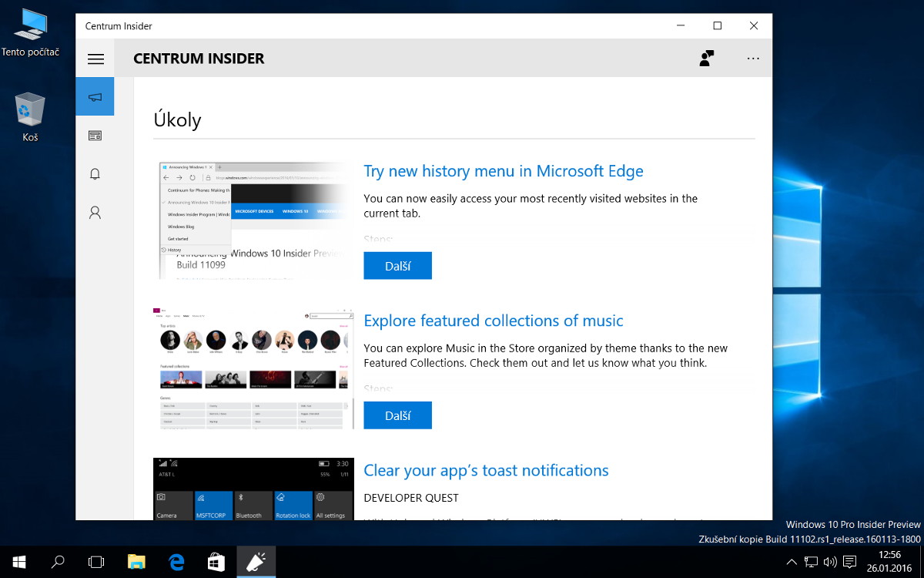The height and width of the screenshot is (578, 924).
Task: Click the DEVELOPER QUEST label
Action: tap(411, 498)
